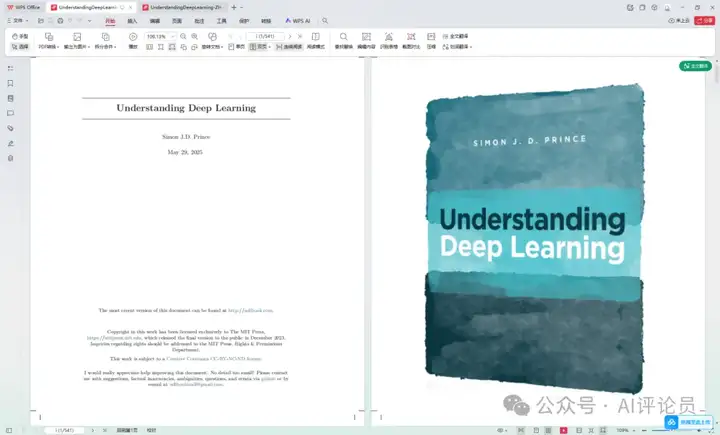Image resolution: width=720 pixels, height=435 pixels.
Task: Activate the selection tool below hand tool
Action: (20, 47)
